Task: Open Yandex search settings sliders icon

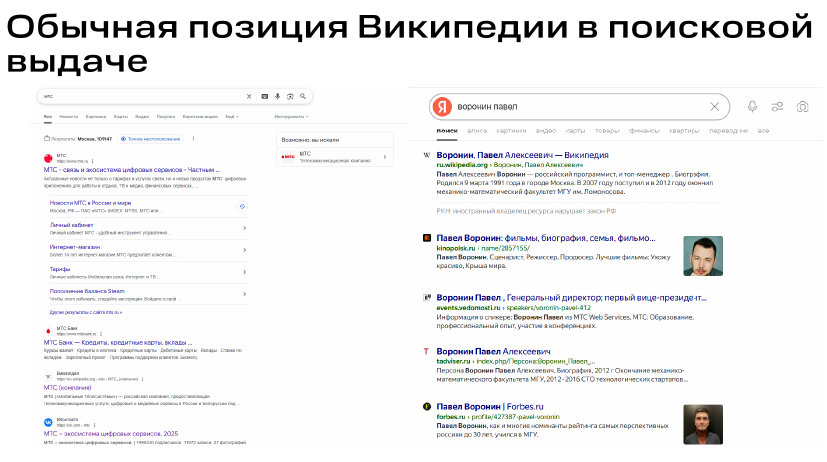Action: [x=777, y=107]
